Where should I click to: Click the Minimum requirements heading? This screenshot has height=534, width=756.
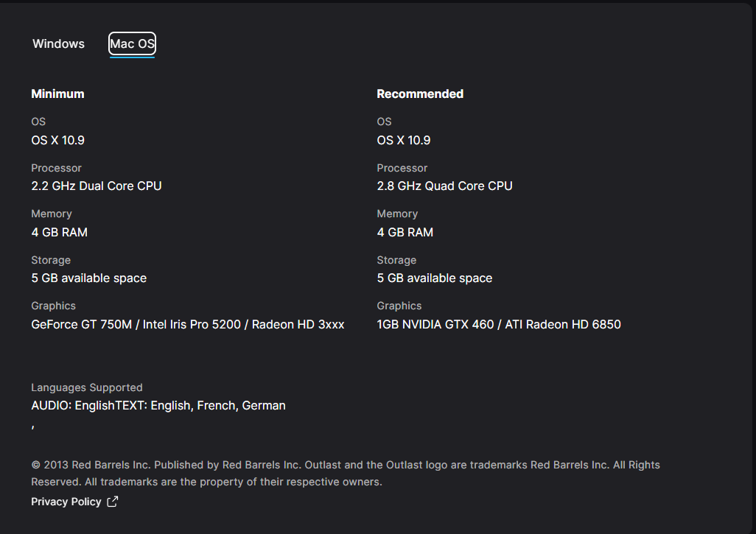point(57,94)
